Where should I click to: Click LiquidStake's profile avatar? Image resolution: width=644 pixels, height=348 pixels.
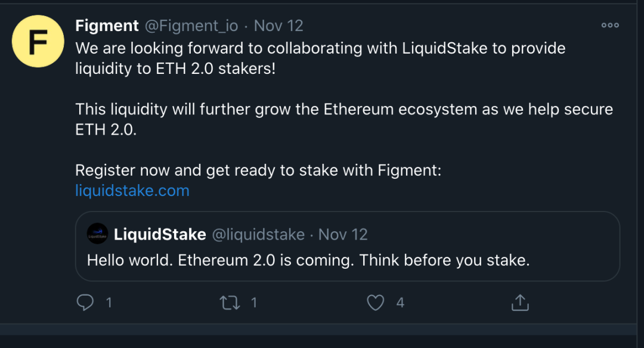tap(97, 234)
